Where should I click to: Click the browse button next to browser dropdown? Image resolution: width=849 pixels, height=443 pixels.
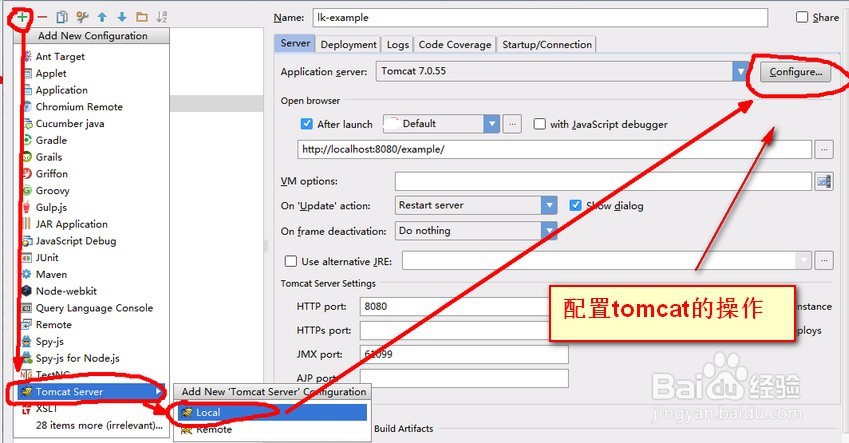(512, 124)
